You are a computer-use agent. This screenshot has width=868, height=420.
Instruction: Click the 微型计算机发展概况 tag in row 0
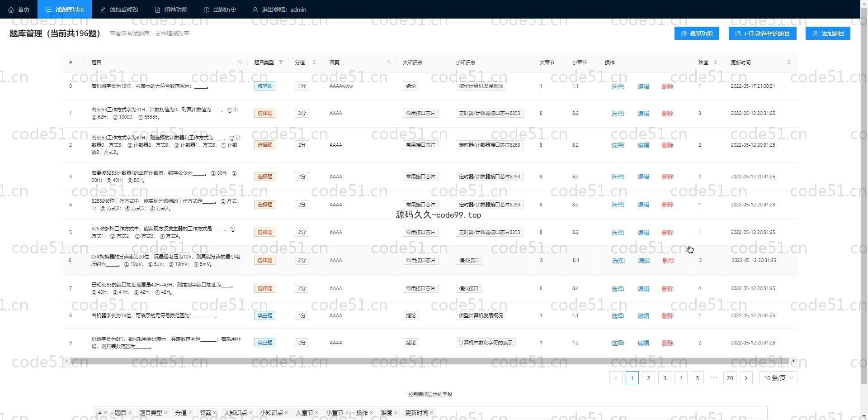tap(481, 86)
